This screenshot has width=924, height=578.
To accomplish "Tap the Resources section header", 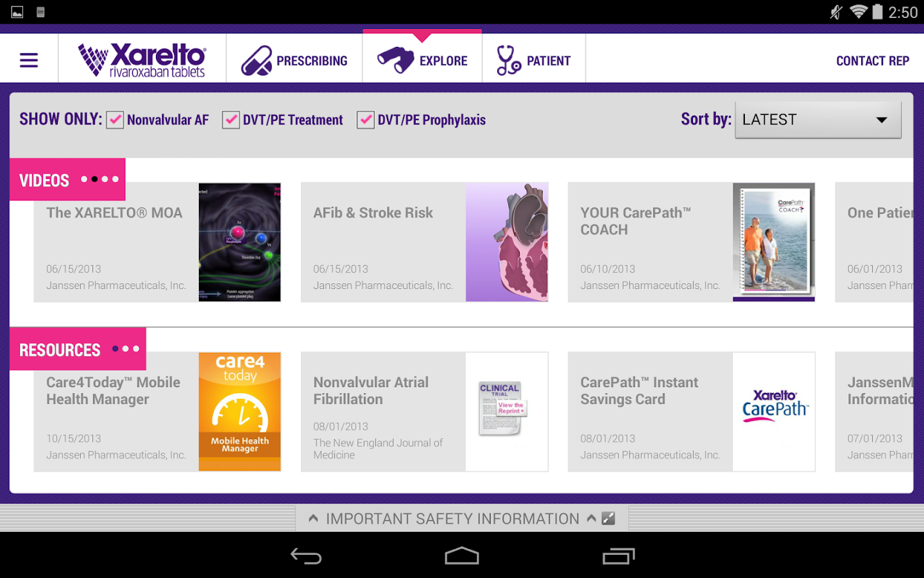I will [x=78, y=349].
